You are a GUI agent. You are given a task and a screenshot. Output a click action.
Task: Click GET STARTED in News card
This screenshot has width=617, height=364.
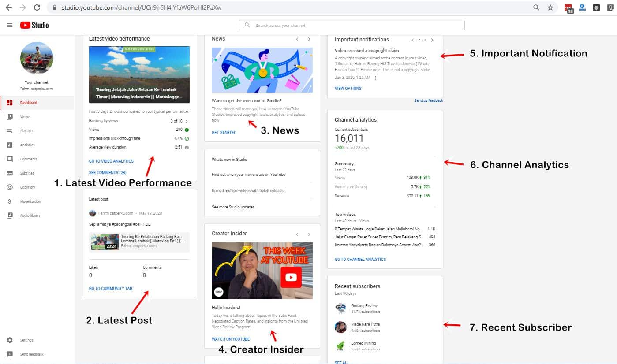(x=224, y=133)
